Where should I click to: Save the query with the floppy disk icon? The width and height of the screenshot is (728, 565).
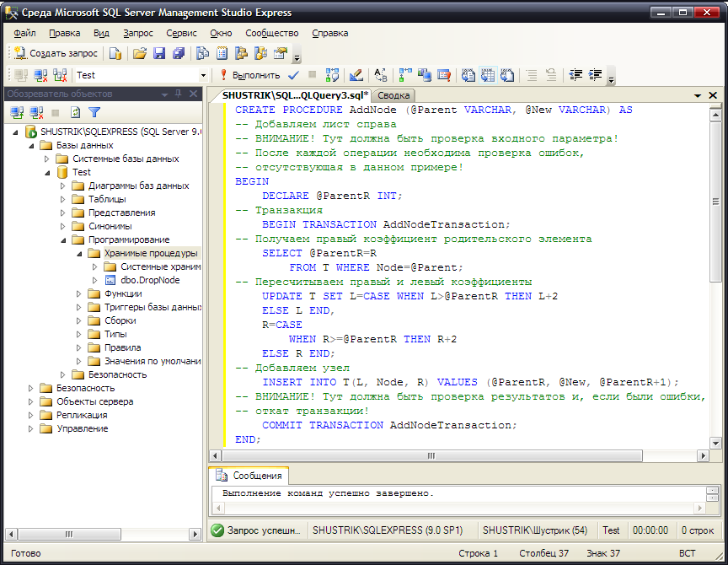tap(159, 53)
